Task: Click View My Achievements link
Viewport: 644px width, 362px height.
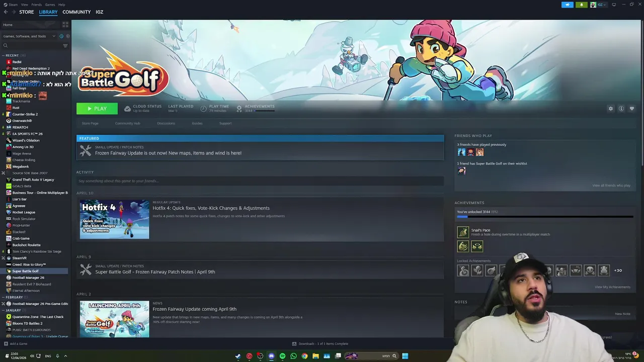Action: [612, 287]
